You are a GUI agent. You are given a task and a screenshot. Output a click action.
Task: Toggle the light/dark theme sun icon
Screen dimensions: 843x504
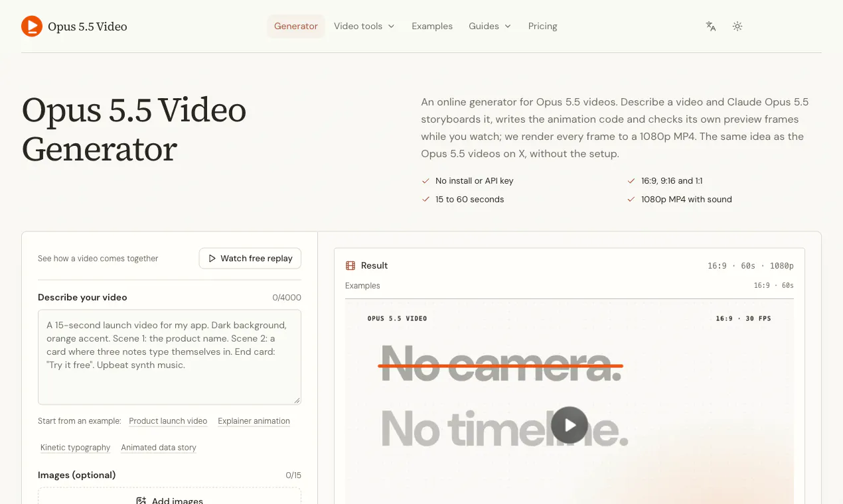737,27
